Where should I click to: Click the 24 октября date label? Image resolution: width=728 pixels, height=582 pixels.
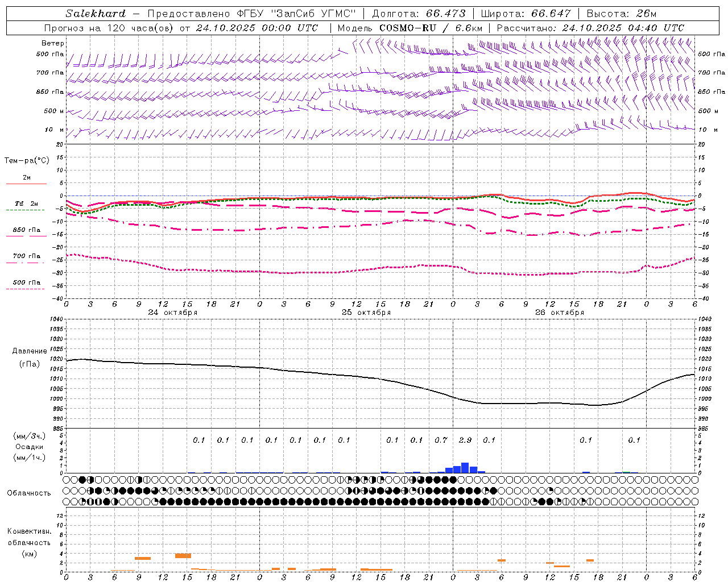point(173,313)
